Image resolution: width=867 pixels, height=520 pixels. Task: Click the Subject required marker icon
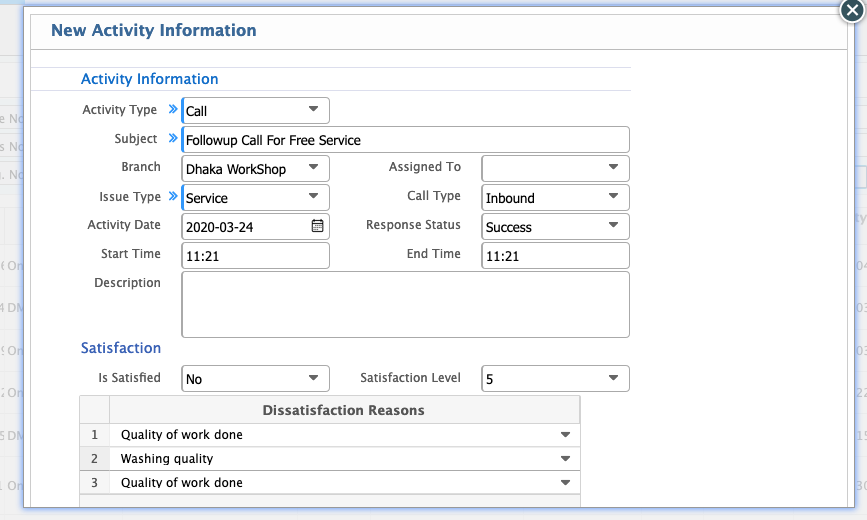pyautogui.click(x=173, y=138)
